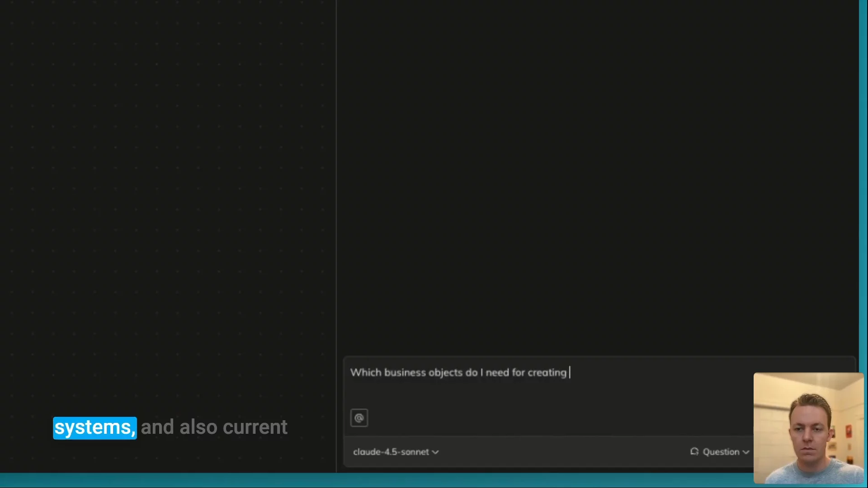Click the 'and also current' caption text
The width and height of the screenshot is (868, 488).
[x=214, y=427]
